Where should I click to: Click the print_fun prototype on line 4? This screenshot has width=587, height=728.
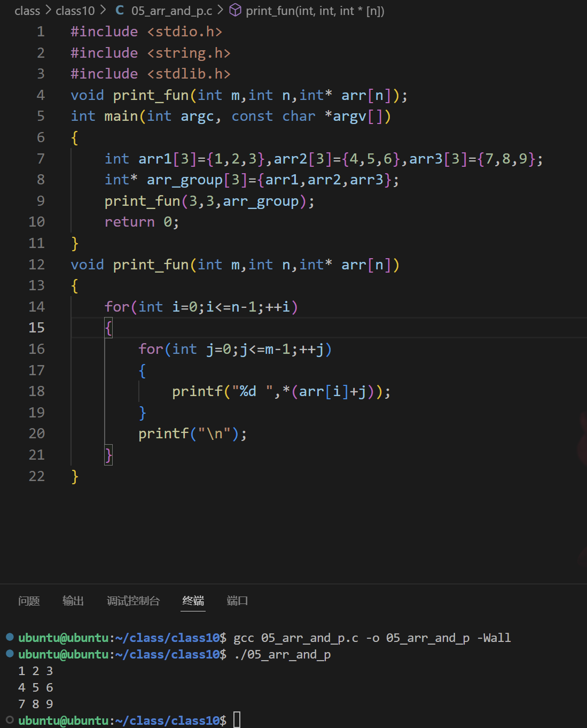pos(239,95)
